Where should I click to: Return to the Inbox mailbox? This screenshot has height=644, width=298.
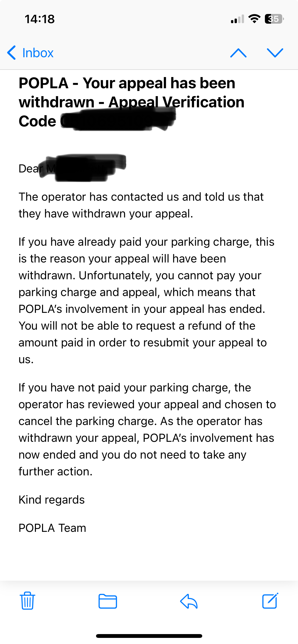[38, 53]
